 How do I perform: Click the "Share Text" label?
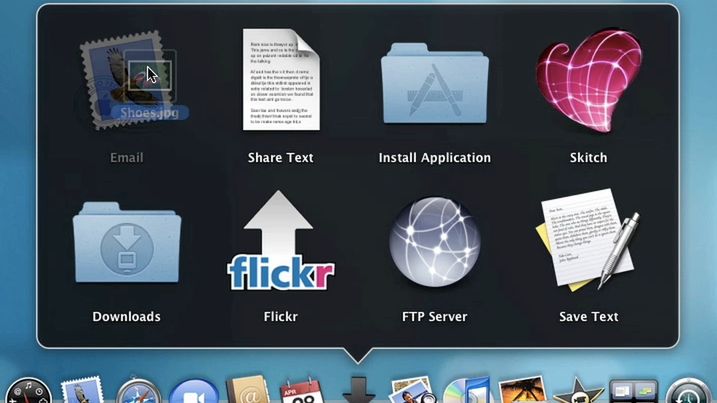point(281,158)
